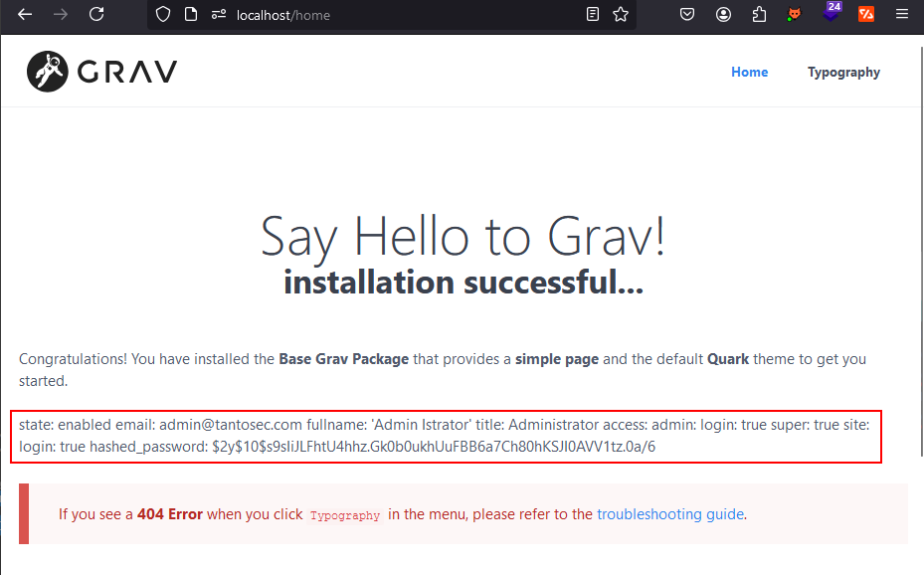Open the purple extension with badge 24
924x575 pixels.
point(832,12)
